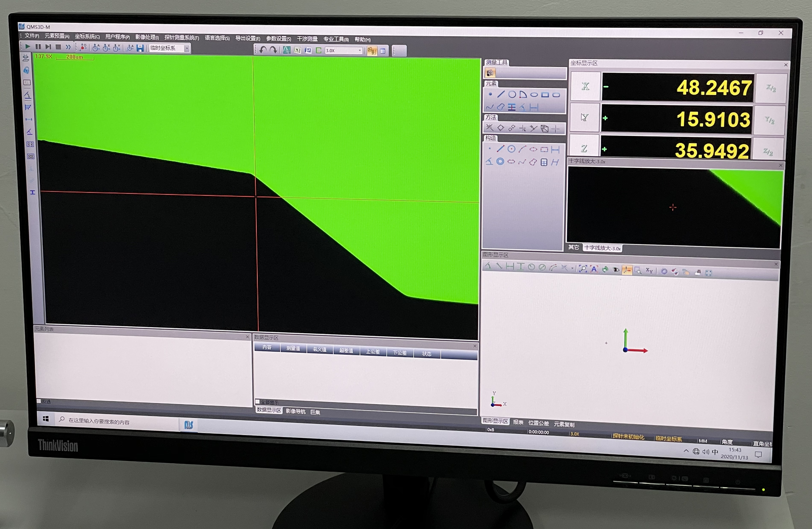The width and height of the screenshot is (812, 529).
Task: Expand the small arrow in graphics toolbar
Action: point(572,268)
